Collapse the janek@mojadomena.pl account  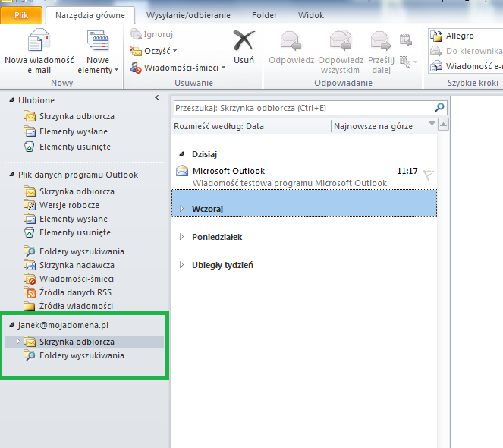11,325
